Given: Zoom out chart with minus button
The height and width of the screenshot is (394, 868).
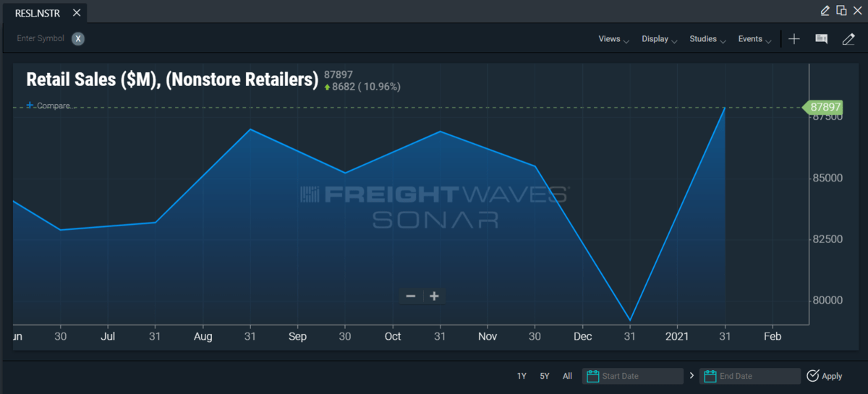Looking at the screenshot, I should (x=411, y=296).
